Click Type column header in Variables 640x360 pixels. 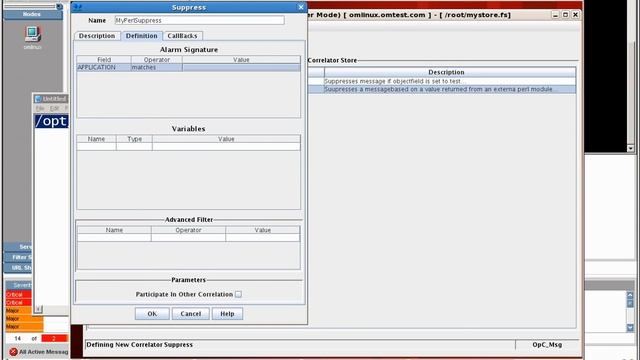click(x=134, y=139)
